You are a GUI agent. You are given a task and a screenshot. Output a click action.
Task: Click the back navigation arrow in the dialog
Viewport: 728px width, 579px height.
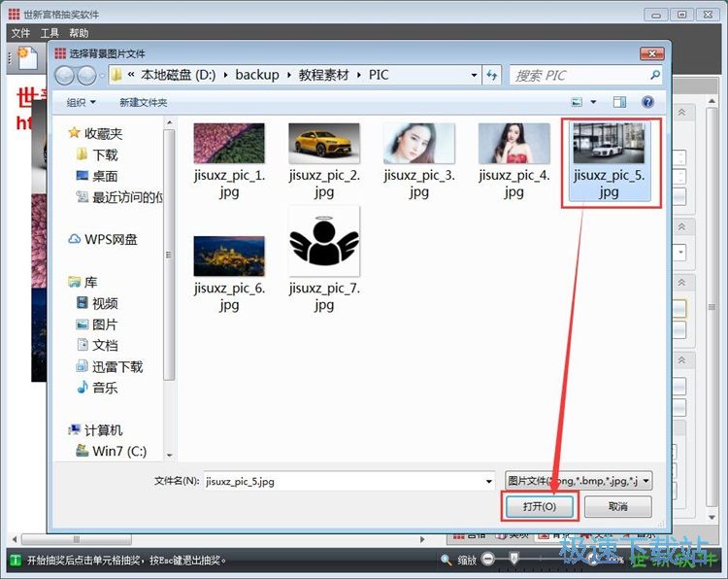[65, 75]
